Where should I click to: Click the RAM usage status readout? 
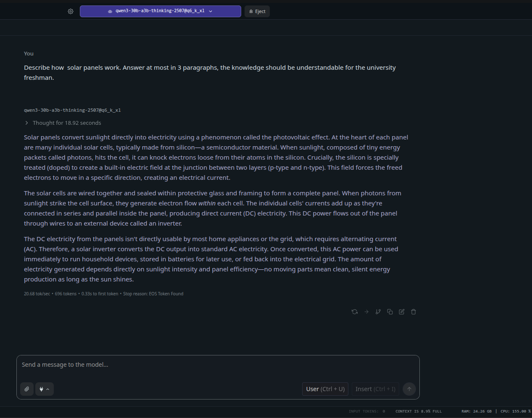tap(476, 411)
